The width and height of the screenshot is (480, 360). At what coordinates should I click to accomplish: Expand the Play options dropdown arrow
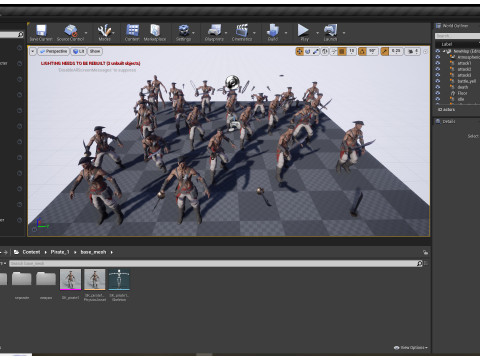click(317, 33)
